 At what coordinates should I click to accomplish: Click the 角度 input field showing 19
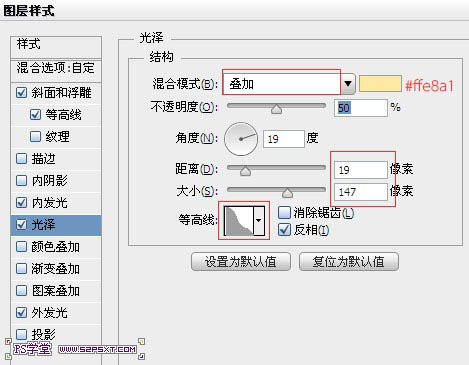[x=284, y=139]
